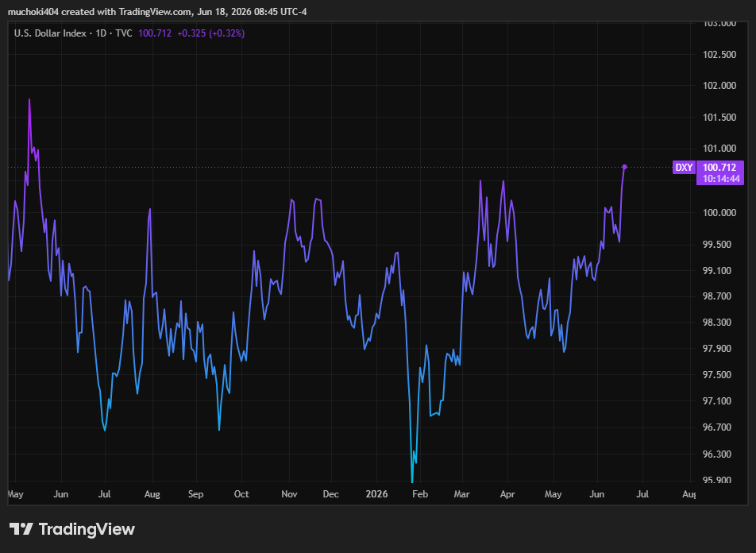Click the 99.100 price axis label
The height and width of the screenshot is (553, 756).
[716, 271]
